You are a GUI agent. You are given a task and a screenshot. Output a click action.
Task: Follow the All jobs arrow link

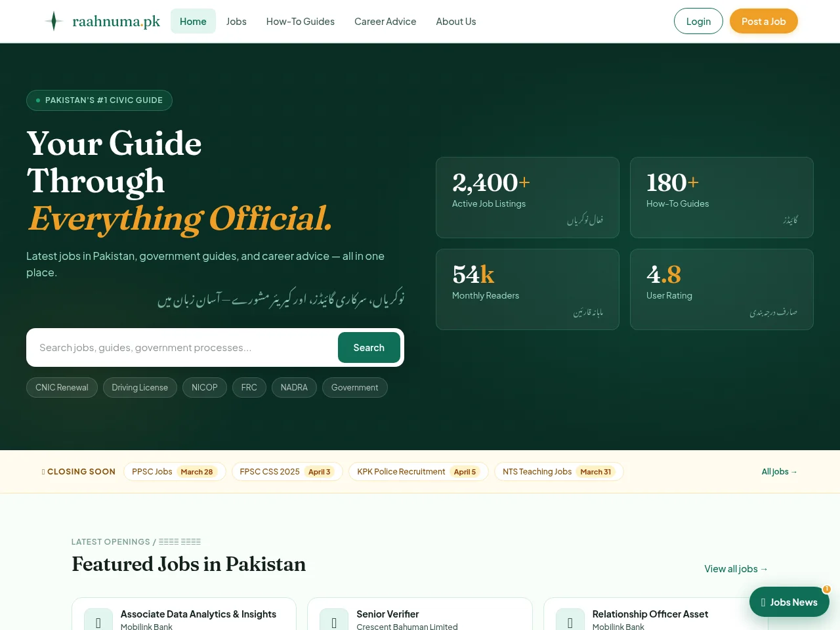tap(780, 472)
